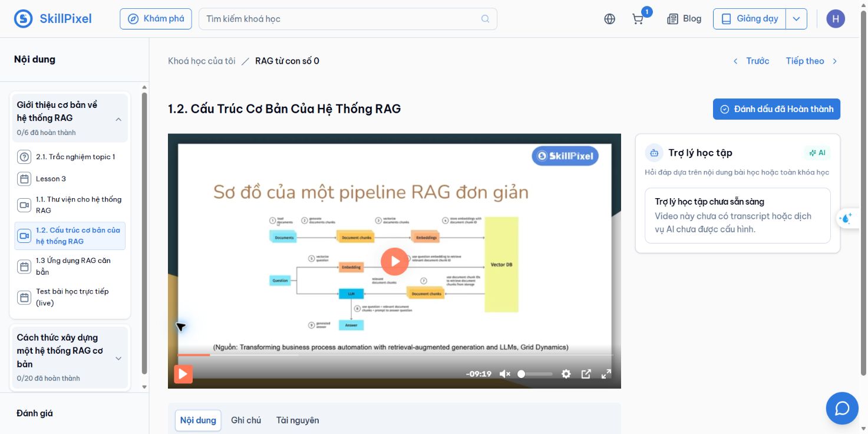Click the AI badge in the assistant panel
Screen dimensions: 868x434
pos(817,153)
